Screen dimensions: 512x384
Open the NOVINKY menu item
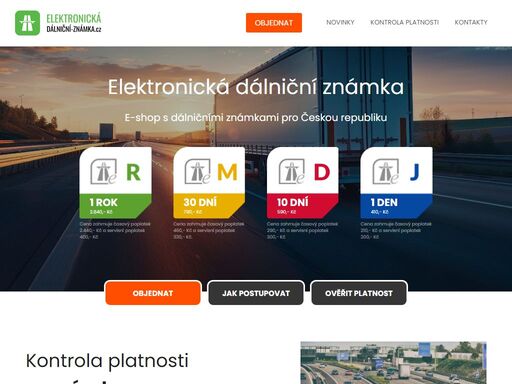point(340,22)
